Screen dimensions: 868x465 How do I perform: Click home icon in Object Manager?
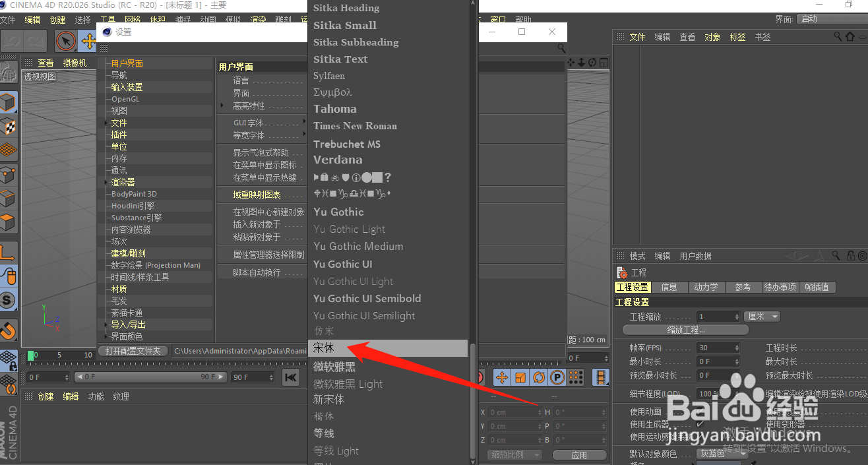850,37
